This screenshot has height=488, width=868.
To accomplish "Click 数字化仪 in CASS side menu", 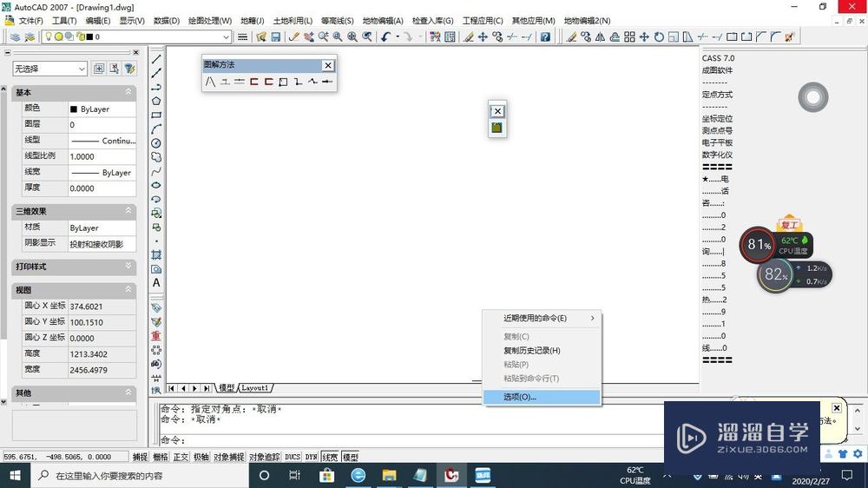I will pyautogui.click(x=718, y=155).
